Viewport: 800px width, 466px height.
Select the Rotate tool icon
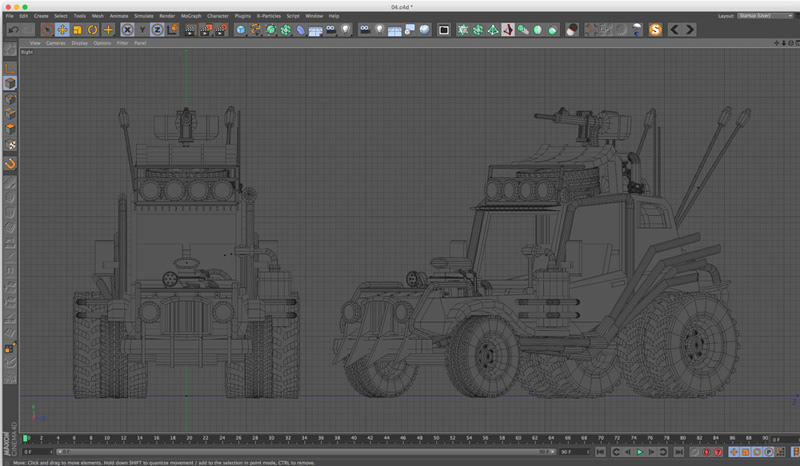[92, 30]
